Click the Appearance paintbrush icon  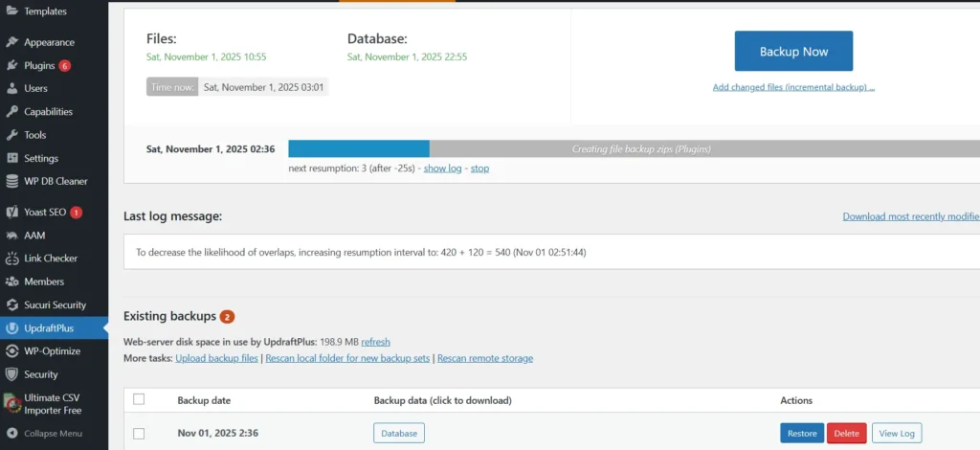pos(11,42)
